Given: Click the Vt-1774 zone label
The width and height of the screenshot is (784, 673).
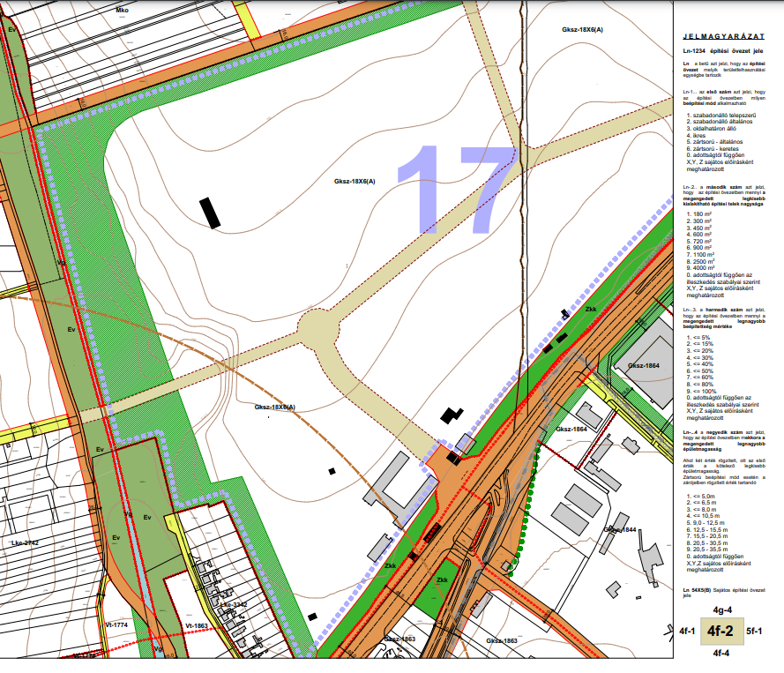Looking at the screenshot, I should click(x=117, y=624).
